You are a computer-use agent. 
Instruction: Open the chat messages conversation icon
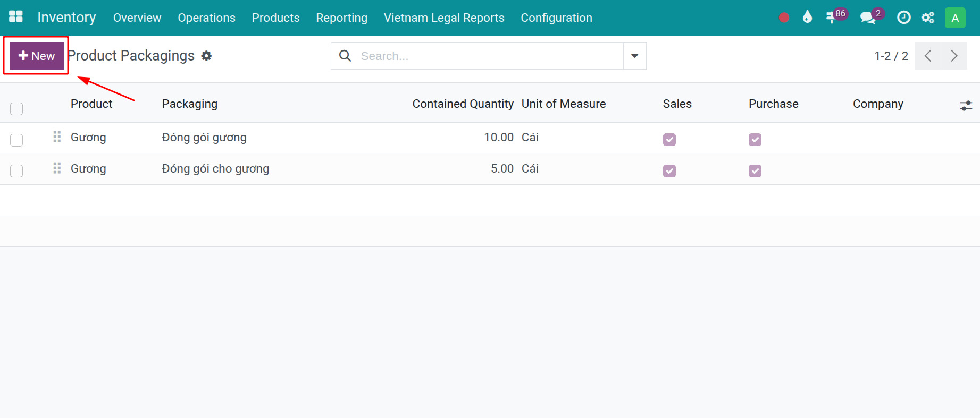[x=868, y=18]
